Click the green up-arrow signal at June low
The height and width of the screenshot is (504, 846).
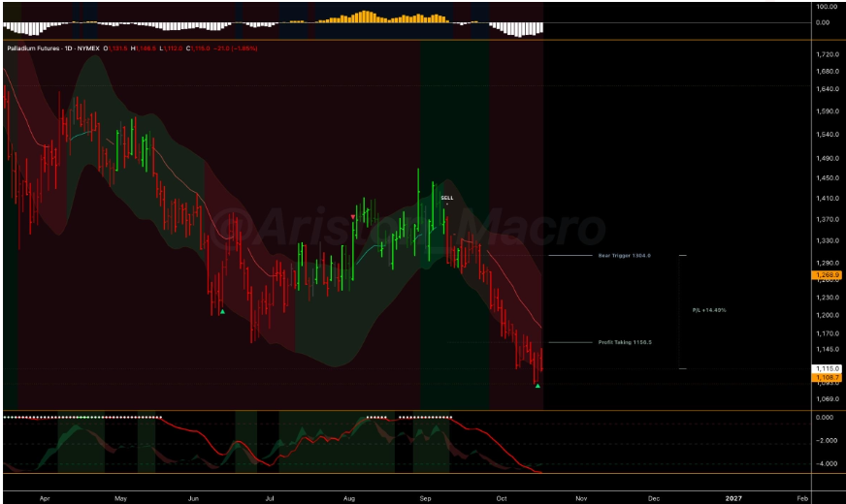tap(222, 311)
